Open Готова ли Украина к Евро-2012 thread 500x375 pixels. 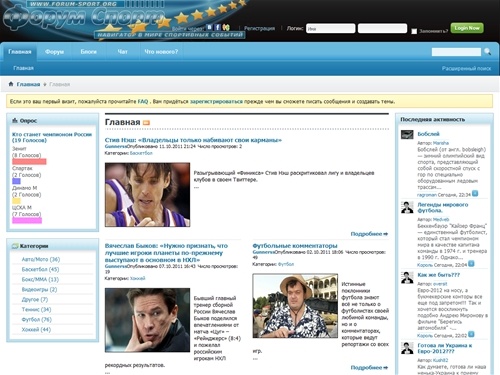(445, 348)
